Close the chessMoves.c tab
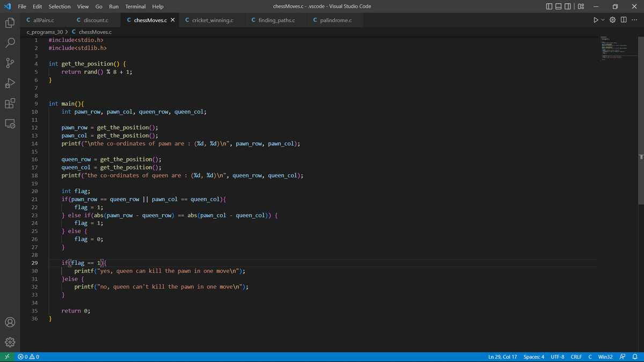Screen dimensions: 644x362 pyautogui.click(x=172, y=20)
